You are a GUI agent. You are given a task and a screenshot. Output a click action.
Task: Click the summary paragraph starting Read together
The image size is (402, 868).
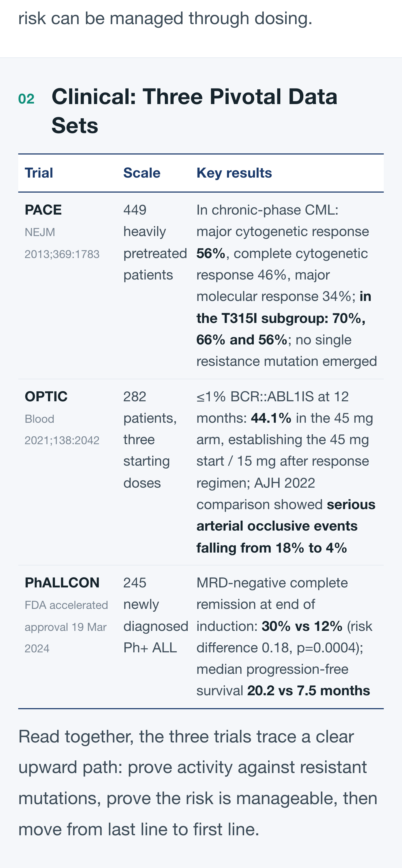tap(198, 783)
